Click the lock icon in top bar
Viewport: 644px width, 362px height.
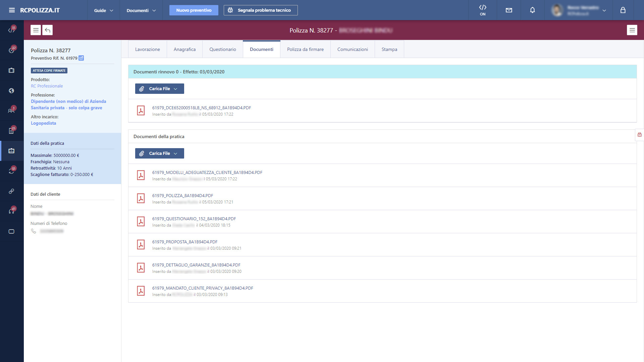click(x=623, y=10)
